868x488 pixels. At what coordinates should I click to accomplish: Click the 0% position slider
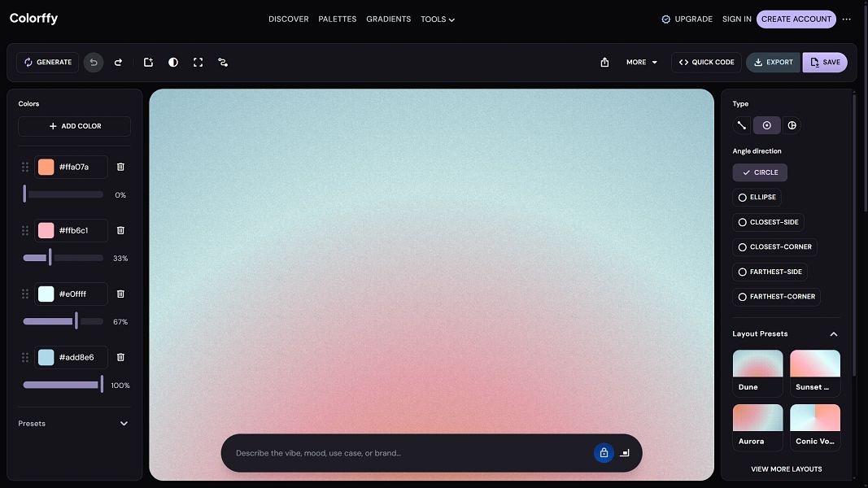pyautogui.click(x=63, y=194)
